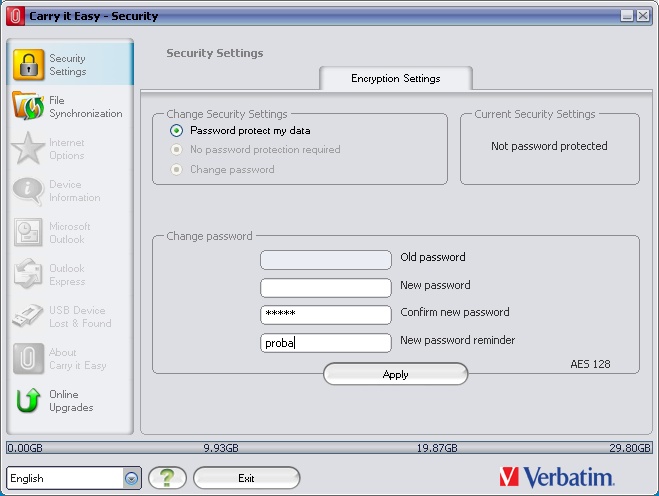Screen dimensions: 659x496
Task: Click the Microsoft Outlook icon
Action: 28,232
